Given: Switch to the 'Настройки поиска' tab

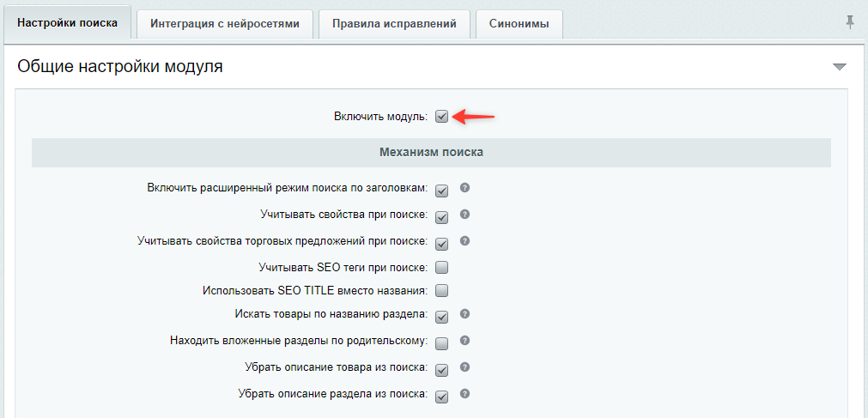Looking at the screenshot, I should 68,23.
